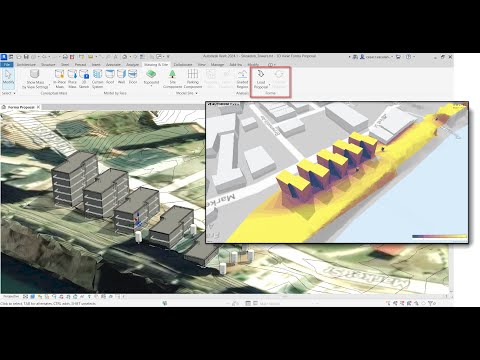Open the 3D Sketch tool
This screenshot has width=480, height=360.
[x=84, y=79]
